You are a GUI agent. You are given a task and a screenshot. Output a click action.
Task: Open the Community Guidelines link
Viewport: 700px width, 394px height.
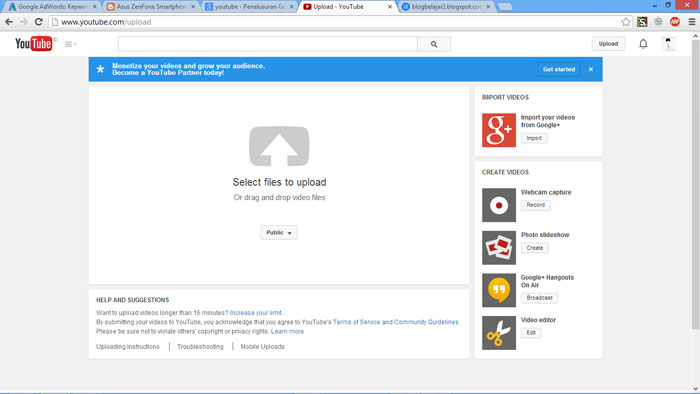point(426,322)
